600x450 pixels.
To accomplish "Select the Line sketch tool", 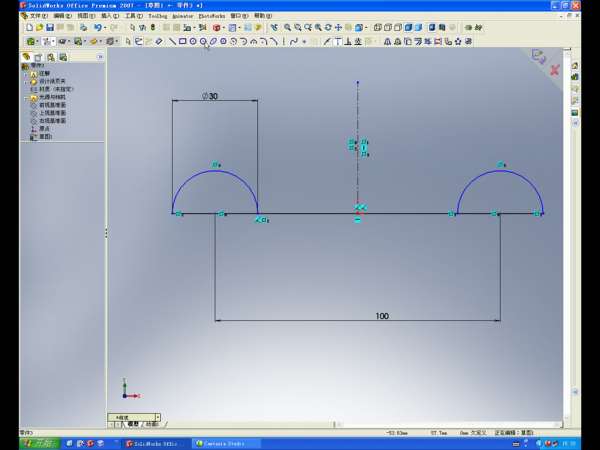I will tap(172, 42).
